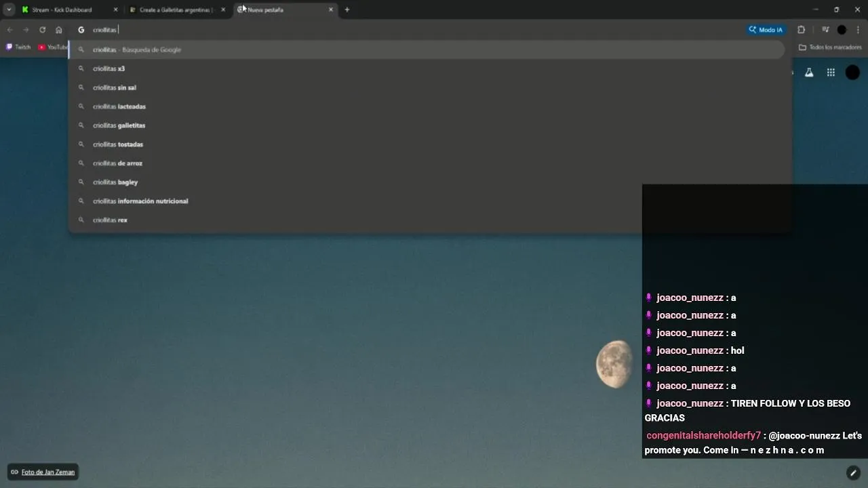Click the Google G icon in address bar

coord(81,30)
